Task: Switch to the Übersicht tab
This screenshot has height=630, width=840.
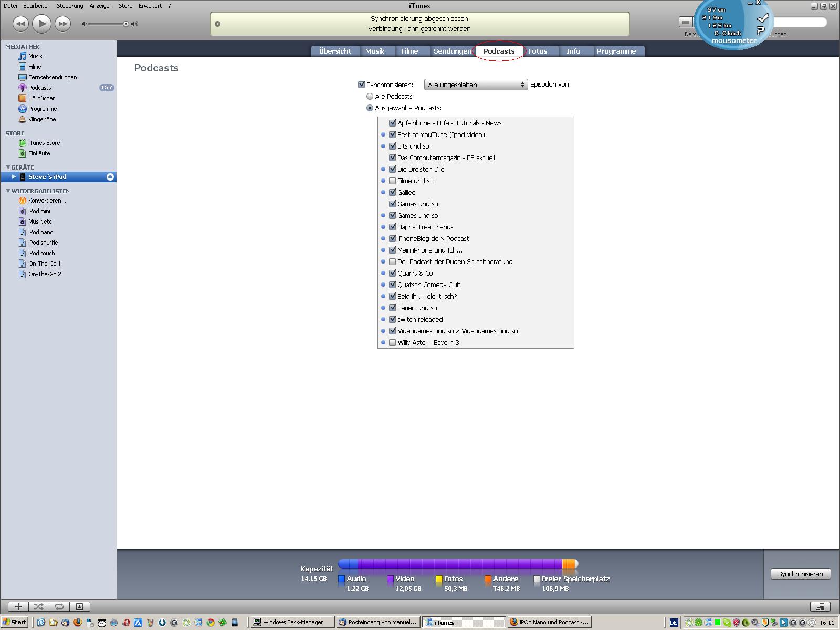Action: click(x=335, y=51)
